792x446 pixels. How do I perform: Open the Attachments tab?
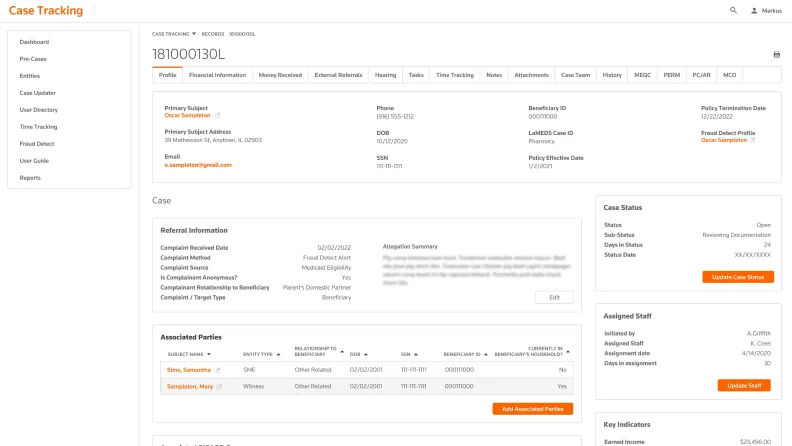531,75
